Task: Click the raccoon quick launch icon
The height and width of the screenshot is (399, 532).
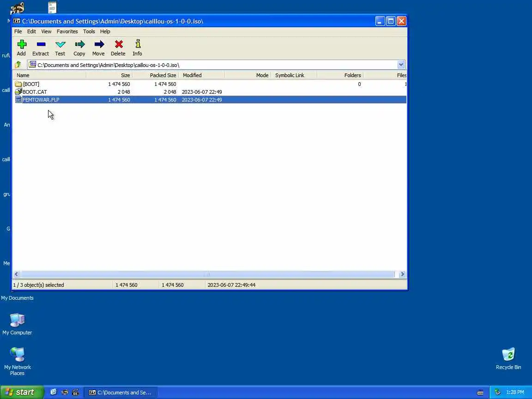Action: (65, 392)
